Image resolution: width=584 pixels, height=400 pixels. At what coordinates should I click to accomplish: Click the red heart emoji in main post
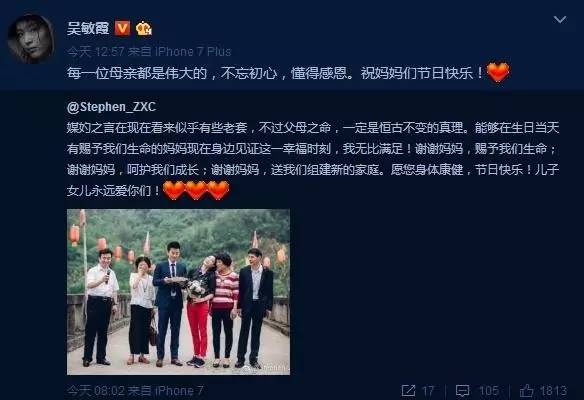498,72
